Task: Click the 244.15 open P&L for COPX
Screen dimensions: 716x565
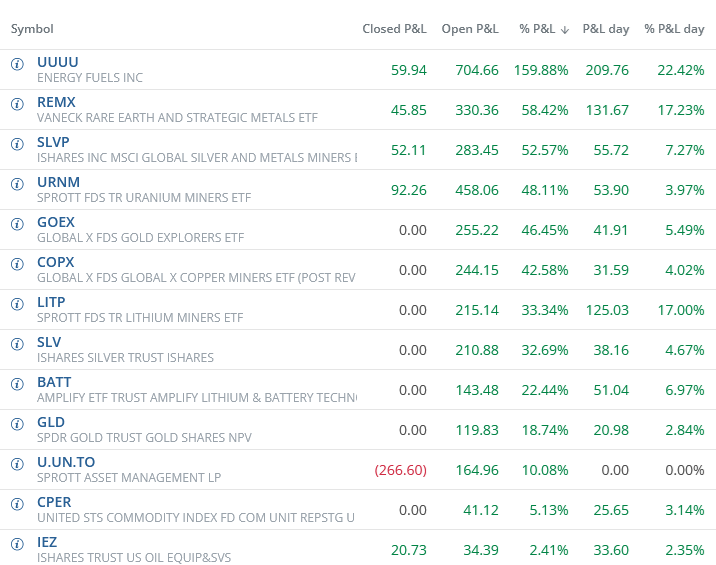Action: (477, 270)
